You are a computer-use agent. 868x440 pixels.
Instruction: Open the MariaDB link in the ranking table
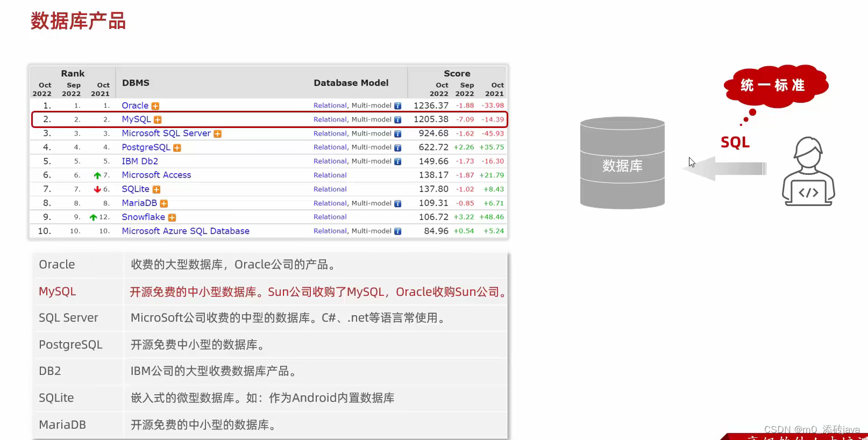(139, 203)
